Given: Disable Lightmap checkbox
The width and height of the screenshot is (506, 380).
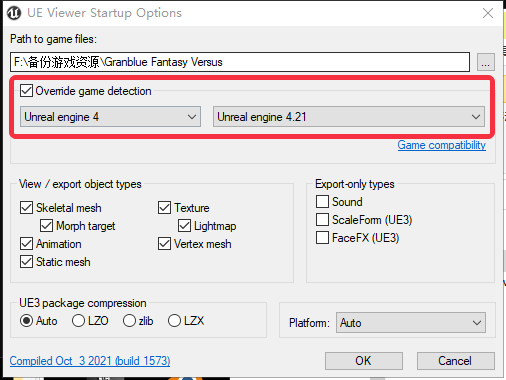Looking at the screenshot, I should [x=184, y=226].
